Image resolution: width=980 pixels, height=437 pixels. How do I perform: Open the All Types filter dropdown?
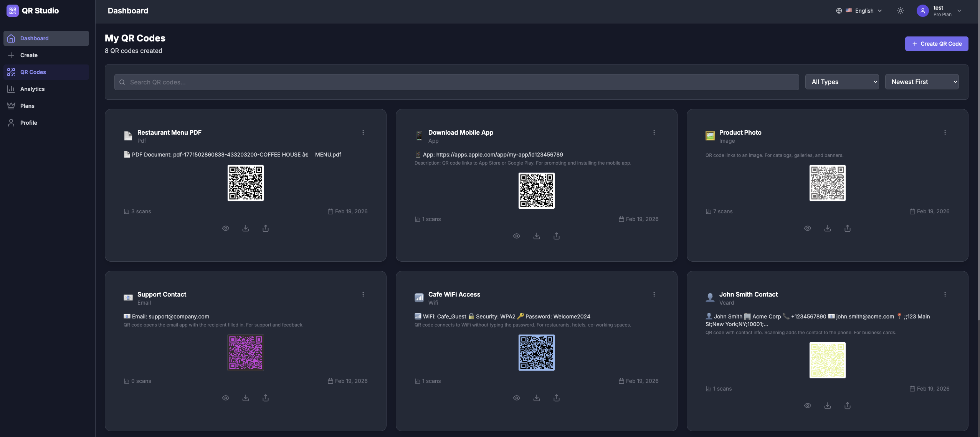tap(842, 81)
